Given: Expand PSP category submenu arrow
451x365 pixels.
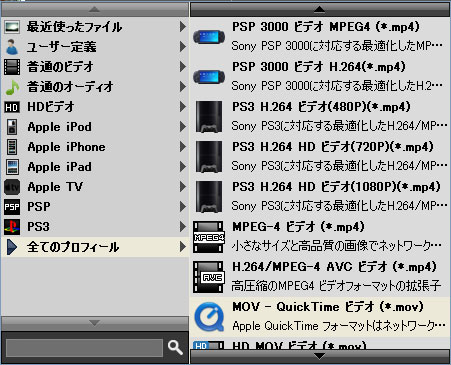Looking at the screenshot, I should (x=183, y=207).
